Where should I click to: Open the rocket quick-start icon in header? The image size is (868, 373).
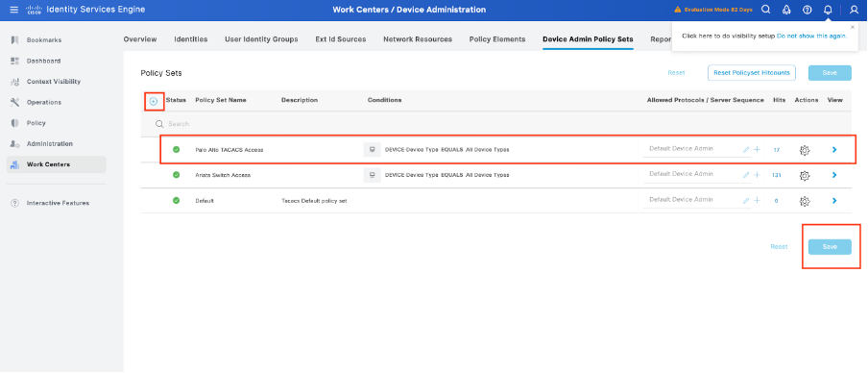coord(786,10)
